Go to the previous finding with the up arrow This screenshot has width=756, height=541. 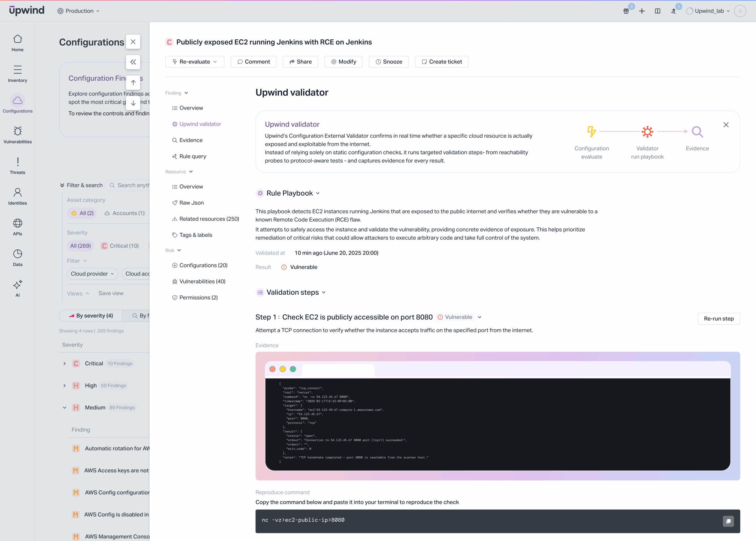pos(133,83)
